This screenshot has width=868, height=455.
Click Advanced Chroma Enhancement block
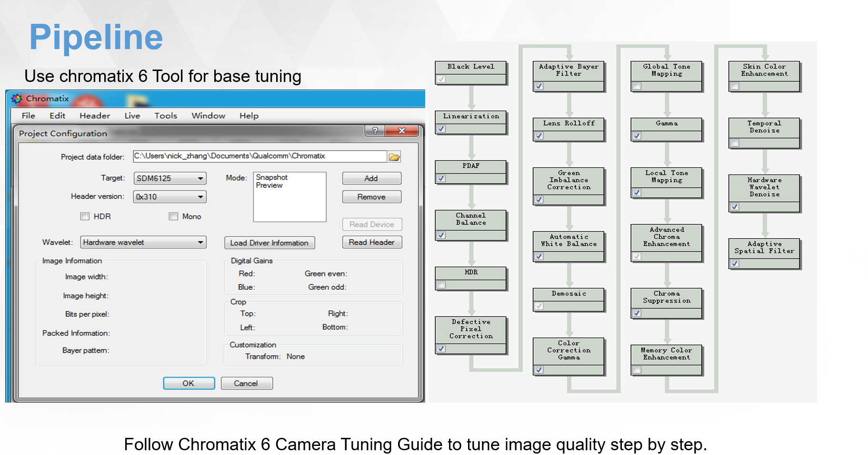[x=667, y=243]
